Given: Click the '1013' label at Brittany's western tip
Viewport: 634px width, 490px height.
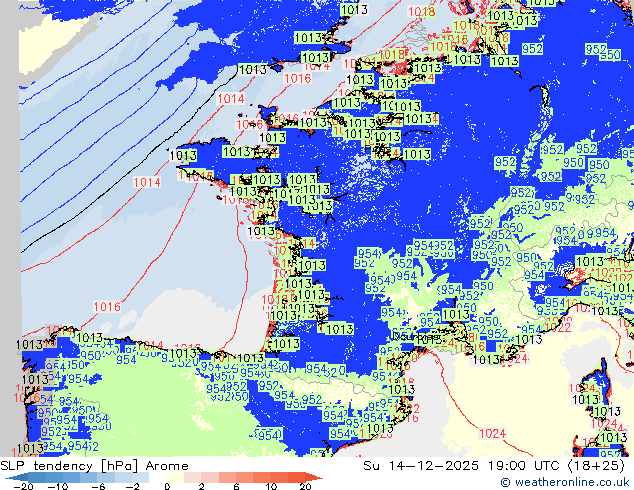Looking at the screenshot, I should (x=183, y=155).
